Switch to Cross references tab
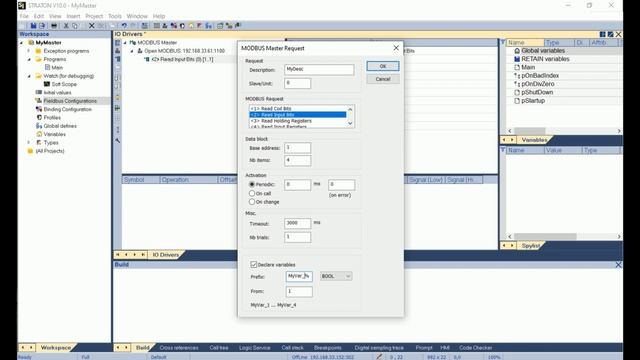 pos(179,348)
